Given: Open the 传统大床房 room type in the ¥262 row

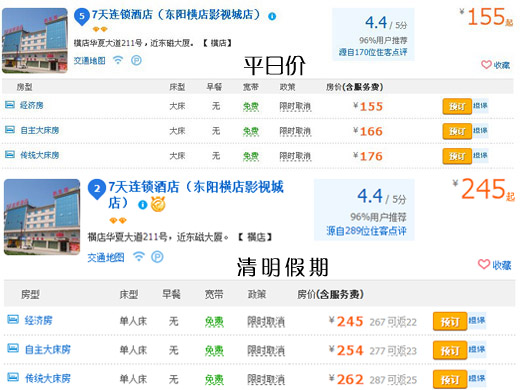Looking at the screenshot, I should [x=48, y=378].
